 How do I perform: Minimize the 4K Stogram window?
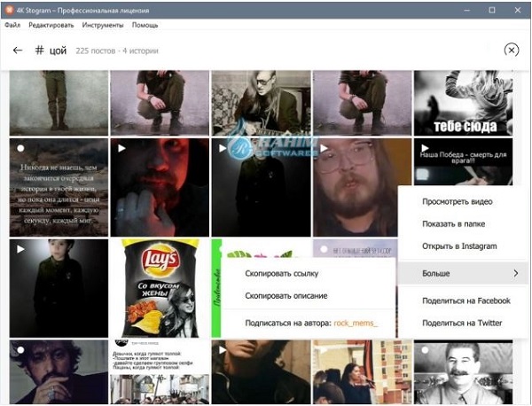(x=467, y=10)
